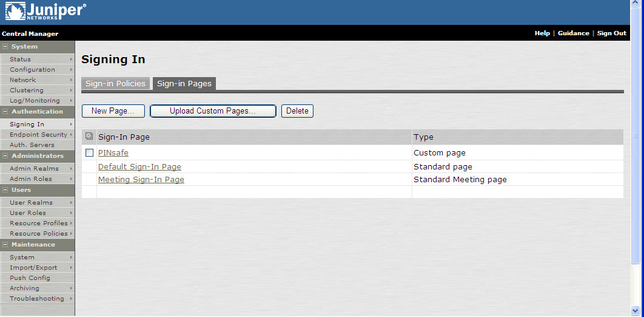Viewport: 644px width, 317px height.
Task: Open the Guidance link in header
Action: pyautogui.click(x=573, y=33)
